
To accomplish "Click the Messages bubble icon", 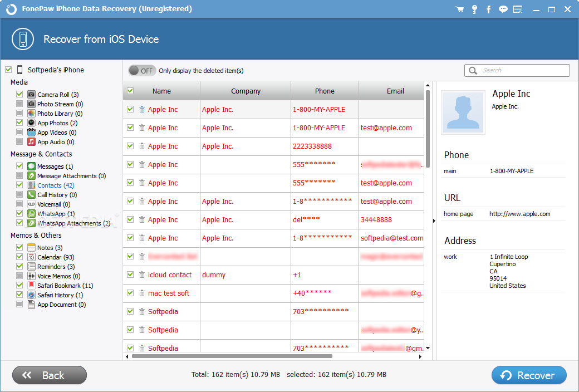I will click(31, 166).
